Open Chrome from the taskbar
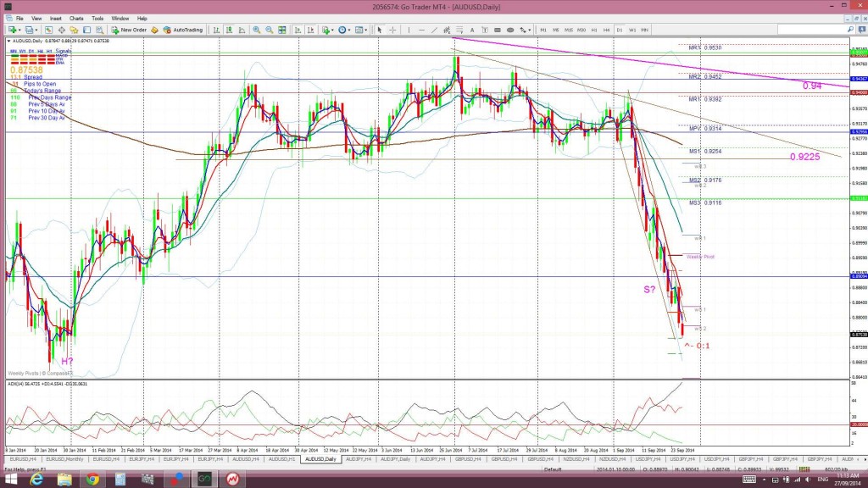The image size is (868, 488). point(92,480)
